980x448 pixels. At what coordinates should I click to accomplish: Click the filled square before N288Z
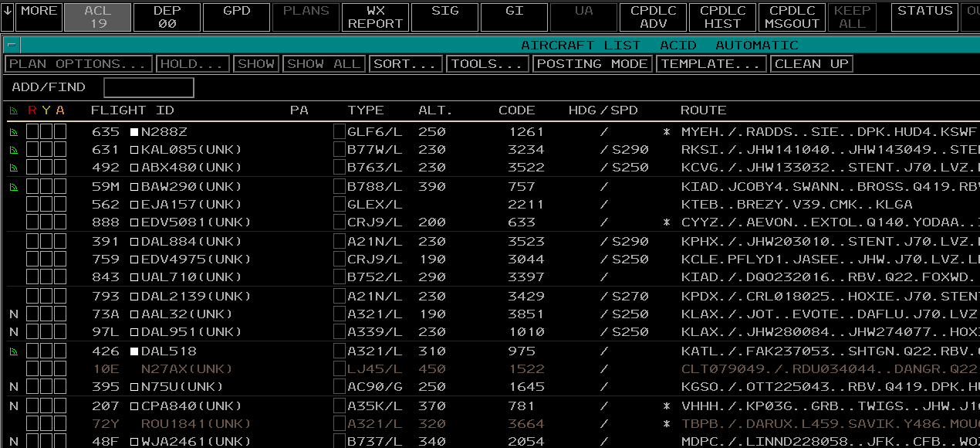(133, 132)
